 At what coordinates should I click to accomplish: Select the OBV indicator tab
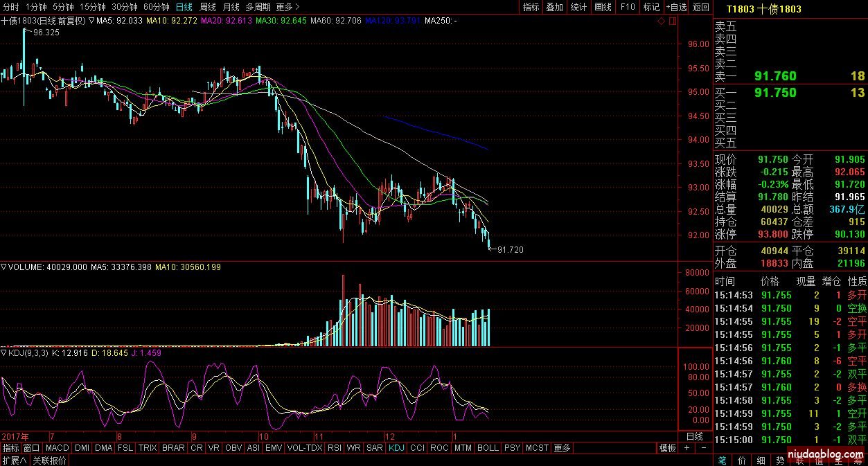pyautogui.click(x=234, y=448)
